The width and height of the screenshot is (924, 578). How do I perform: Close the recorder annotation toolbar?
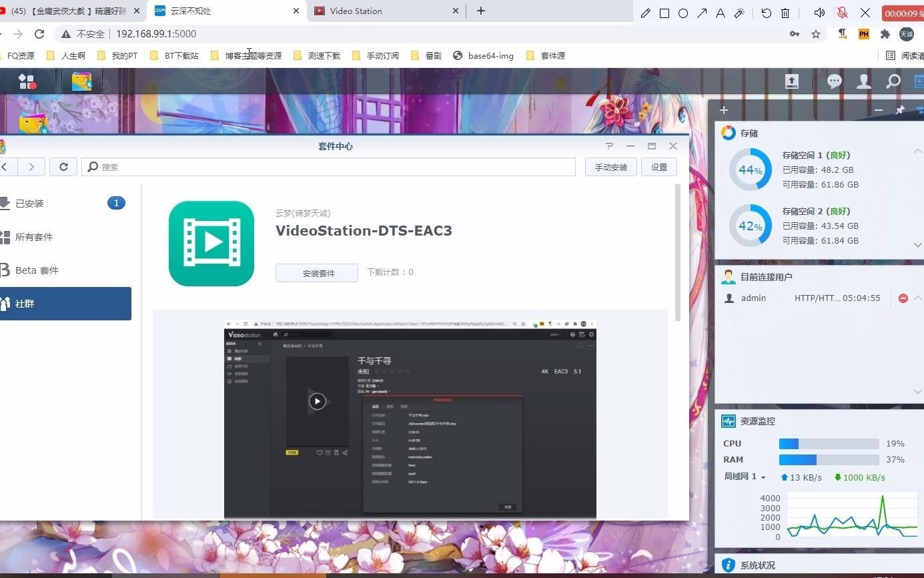pos(865,13)
